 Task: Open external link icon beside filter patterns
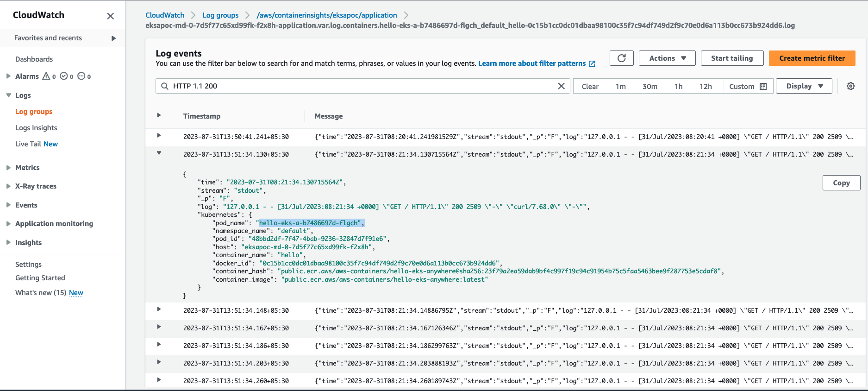pos(592,64)
